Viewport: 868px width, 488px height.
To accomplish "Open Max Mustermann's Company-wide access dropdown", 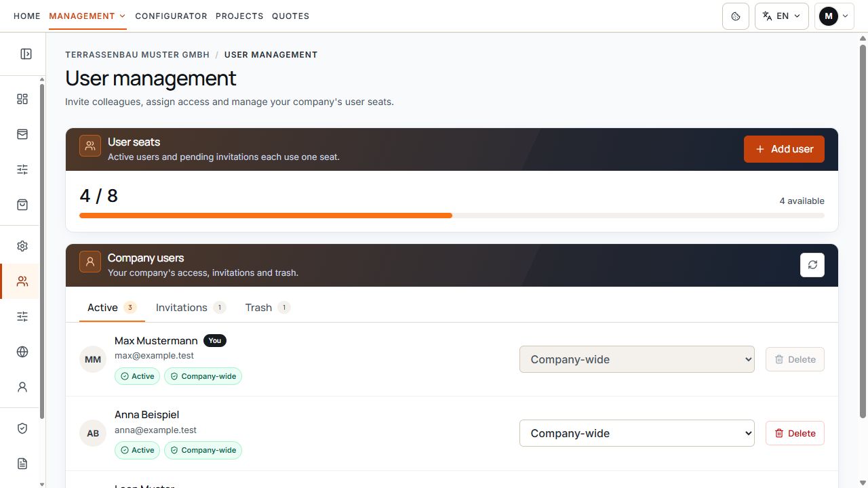I will (637, 359).
